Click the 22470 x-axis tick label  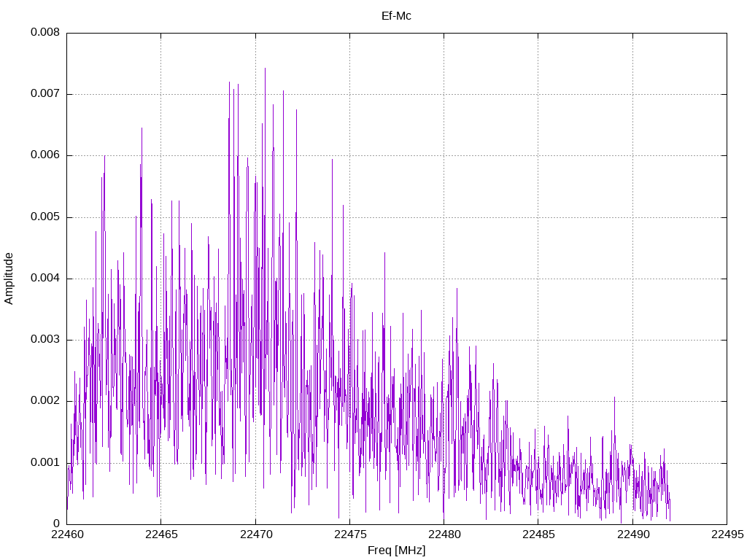pyautogui.click(x=255, y=534)
